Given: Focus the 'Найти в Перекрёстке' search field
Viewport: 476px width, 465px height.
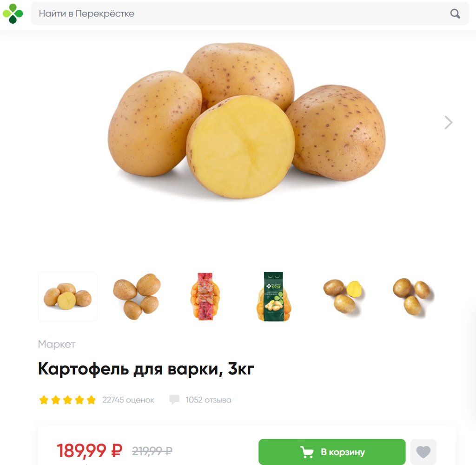Looking at the screenshot, I should (250, 13).
